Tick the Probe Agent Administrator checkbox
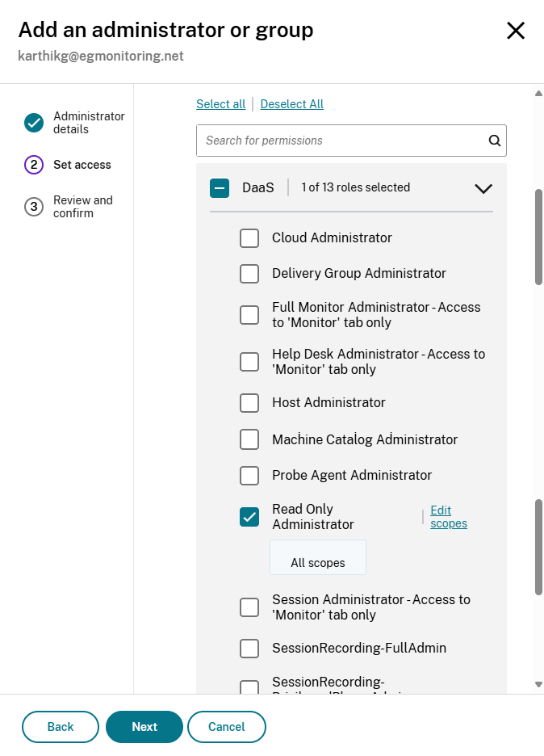The image size is (544, 756). tap(249, 476)
